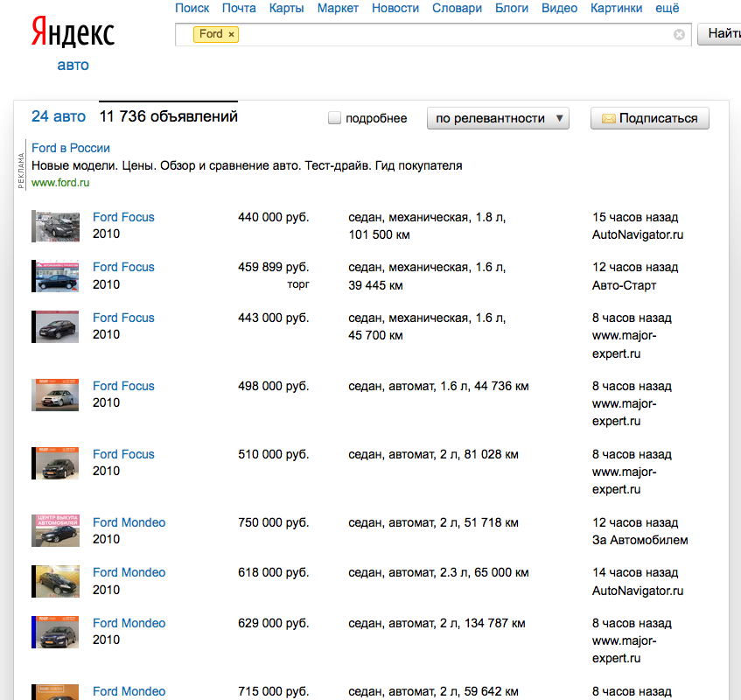Screen dimensions: 741x700
Task: Open the first Ford Focus thumbnail
Action: (x=55, y=226)
